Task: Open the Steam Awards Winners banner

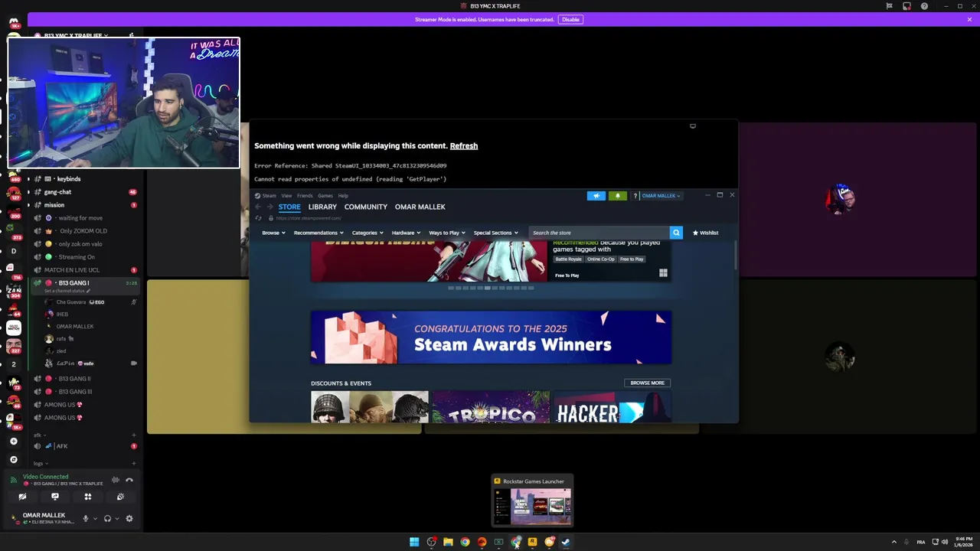Action: pos(491,337)
